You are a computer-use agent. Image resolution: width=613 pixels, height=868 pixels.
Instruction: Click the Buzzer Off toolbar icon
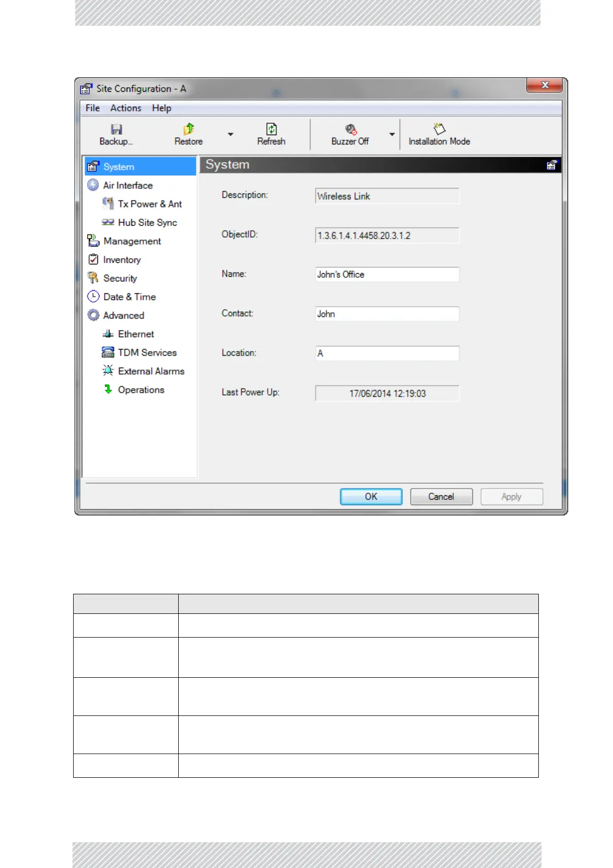[x=351, y=129]
